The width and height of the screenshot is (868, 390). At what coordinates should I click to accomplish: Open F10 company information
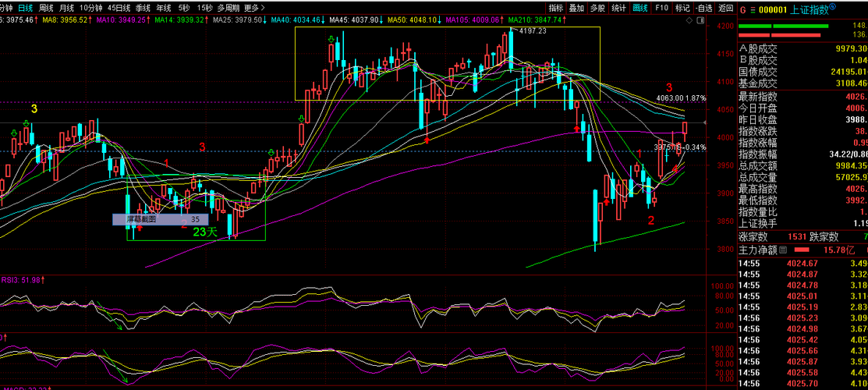661,8
